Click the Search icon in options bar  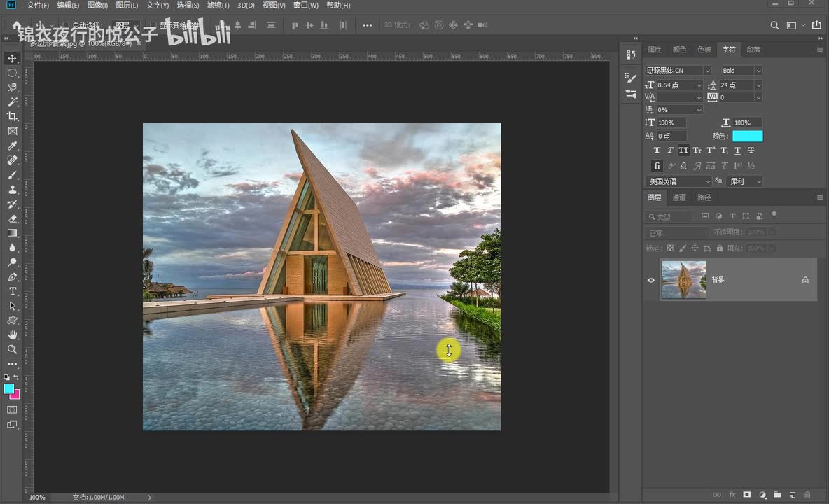click(774, 25)
